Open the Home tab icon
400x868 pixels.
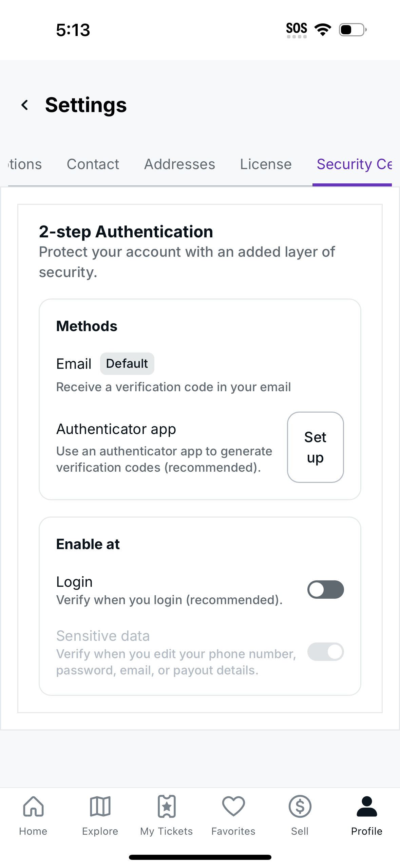tap(33, 806)
